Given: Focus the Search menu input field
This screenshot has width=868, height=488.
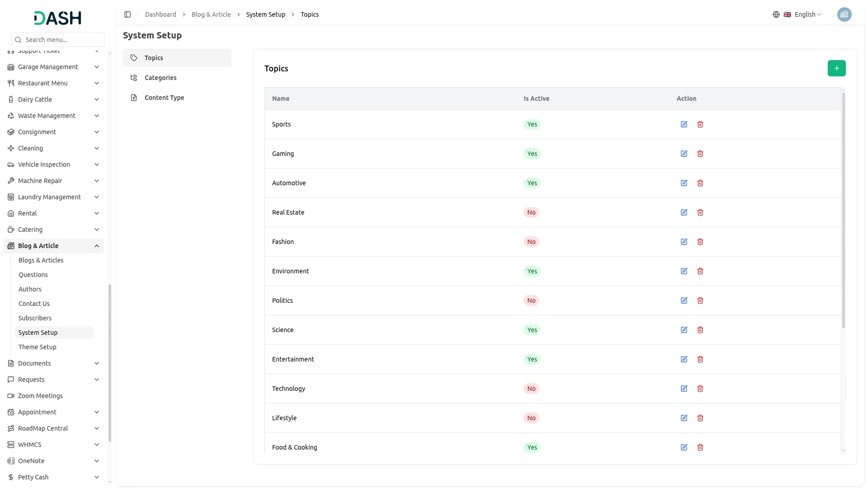Looking at the screenshot, I should coord(62,40).
